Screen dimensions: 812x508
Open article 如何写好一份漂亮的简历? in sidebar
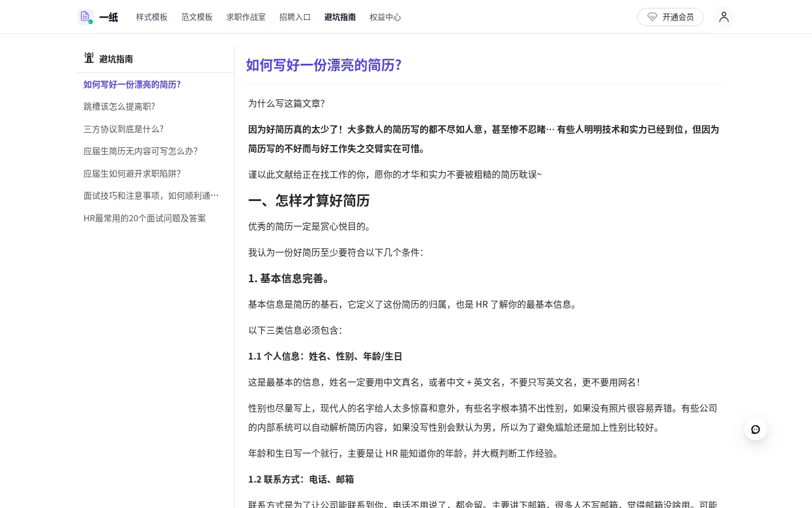pos(132,85)
